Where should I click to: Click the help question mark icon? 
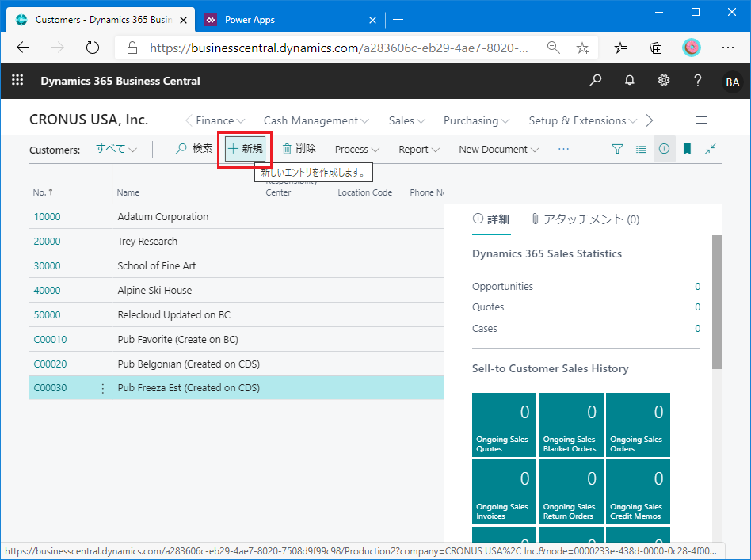(698, 80)
